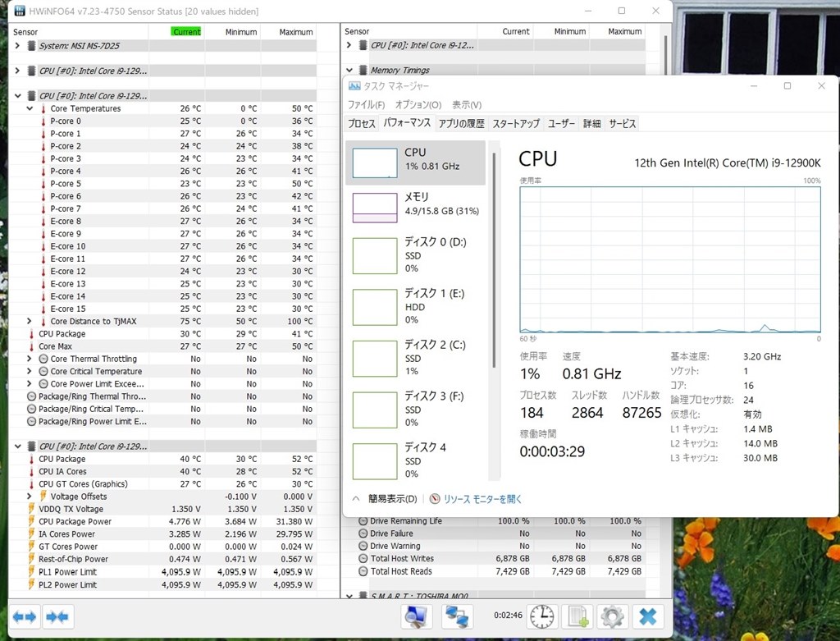Collapse the Core Temperatures tree node
The height and width of the screenshot is (641, 840).
[x=30, y=108]
